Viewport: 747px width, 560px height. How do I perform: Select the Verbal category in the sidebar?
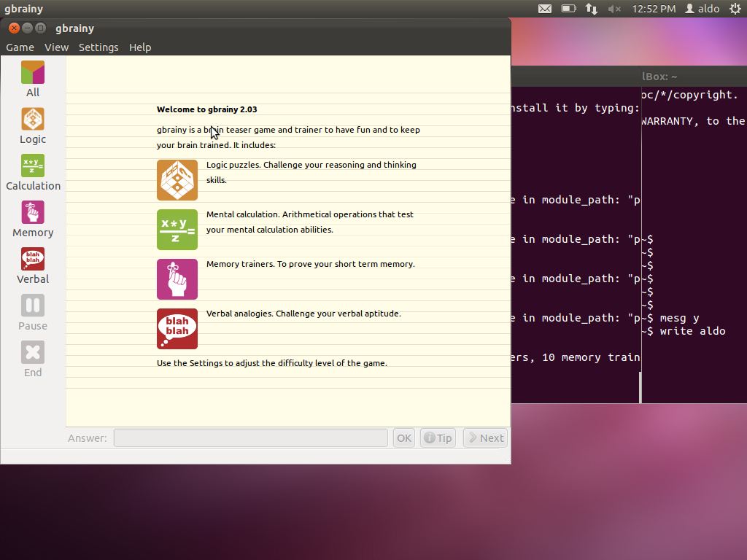pyautogui.click(x=32, y=259)
